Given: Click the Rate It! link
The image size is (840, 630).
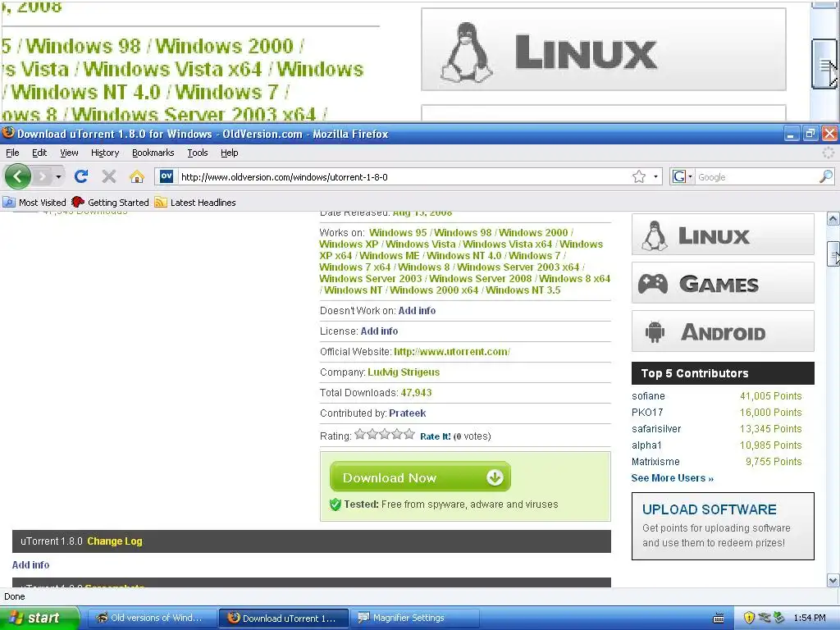Looking at the screenshot, I should tap(435, 436).
